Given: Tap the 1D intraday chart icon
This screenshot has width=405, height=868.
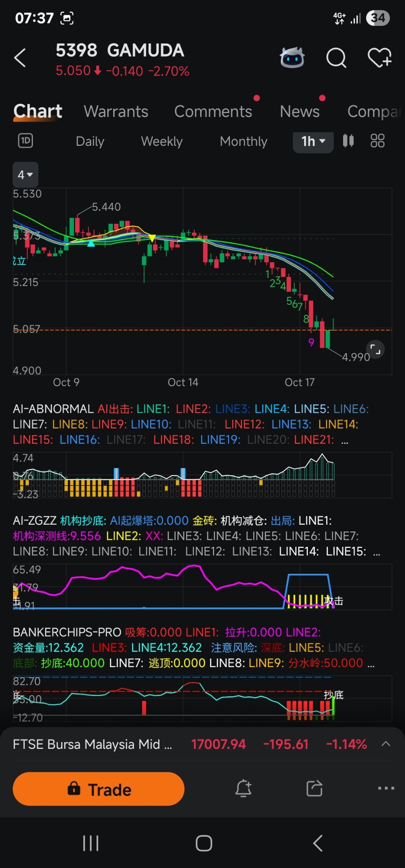Looking at the screenshot, I should point(25,141).
